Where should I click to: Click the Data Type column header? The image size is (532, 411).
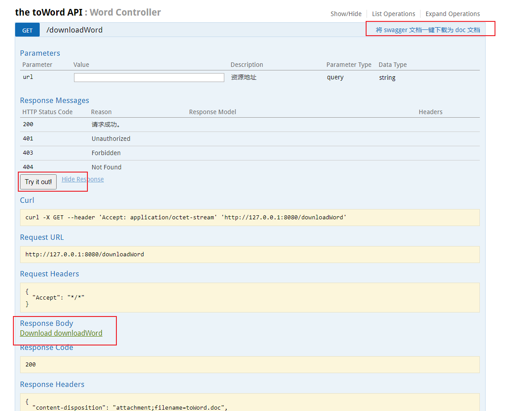point(392,65)
